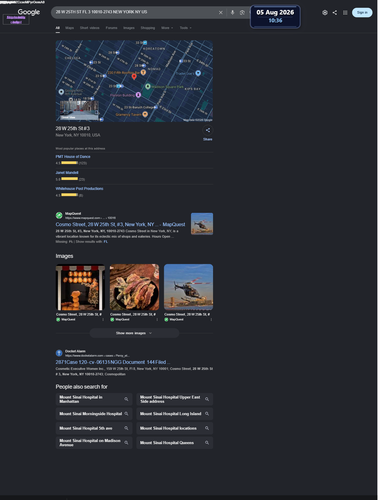Click the Gramercy Tavern orange map marker
This screenshot has width=382, height=500.
pos(145,114)
